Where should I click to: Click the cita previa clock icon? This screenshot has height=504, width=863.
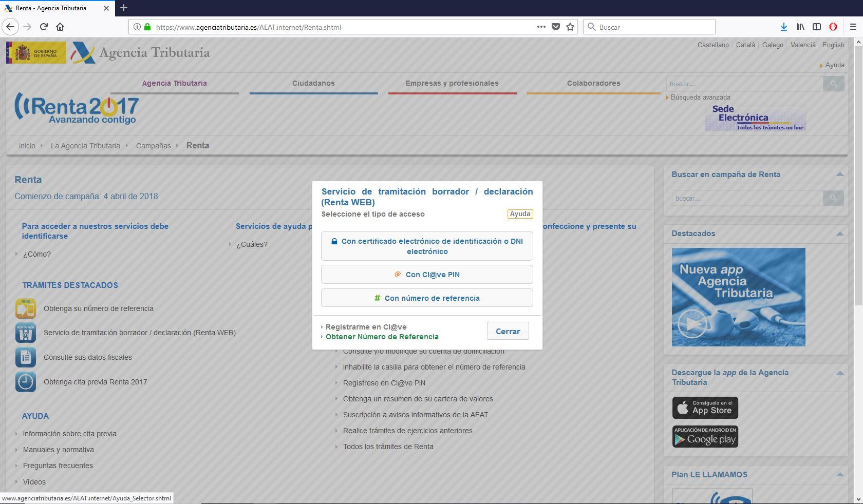26,382
